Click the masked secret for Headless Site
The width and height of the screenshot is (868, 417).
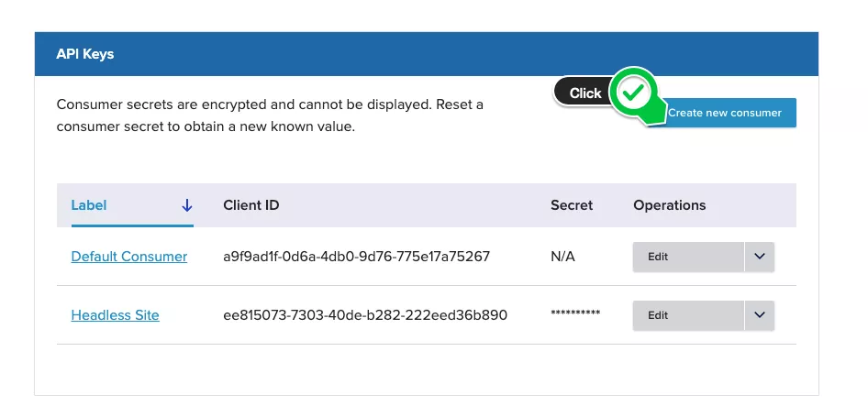[575, 314]
